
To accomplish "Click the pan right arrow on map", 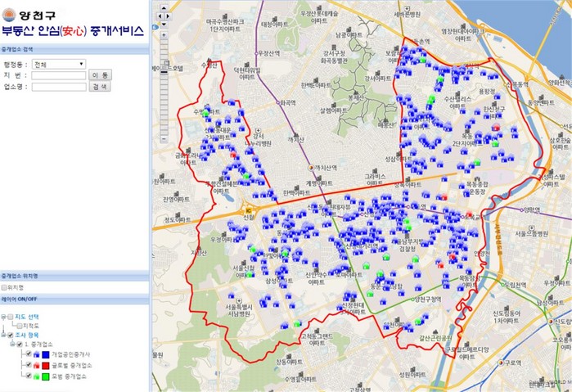I will [x=168, y=14].
